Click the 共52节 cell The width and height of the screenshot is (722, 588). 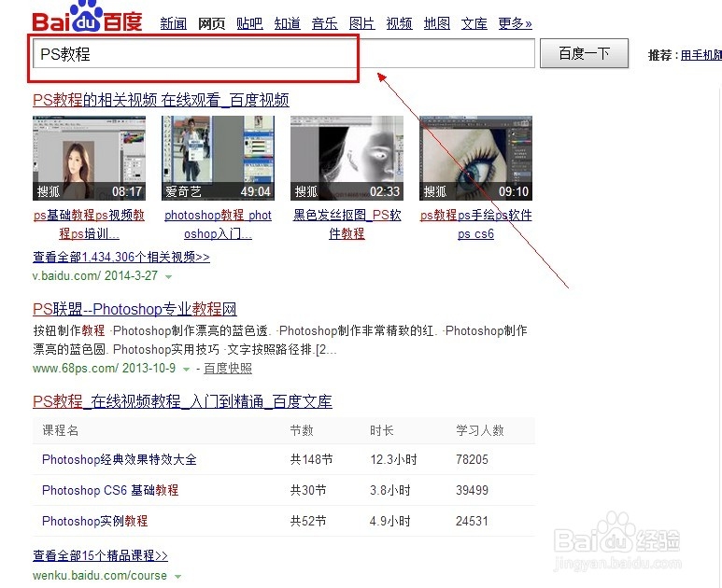coord(308,521)
